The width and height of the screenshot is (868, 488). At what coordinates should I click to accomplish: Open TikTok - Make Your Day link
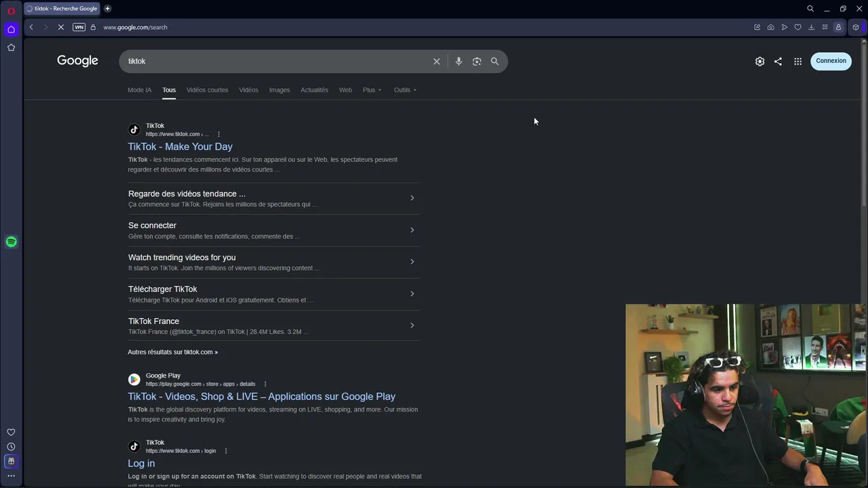[x=180, y=146]
